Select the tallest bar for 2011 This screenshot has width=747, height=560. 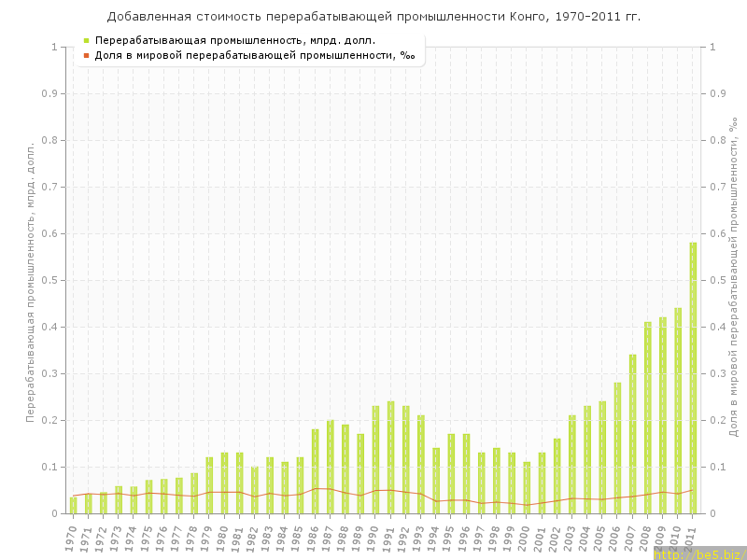(x=693, y=378)
